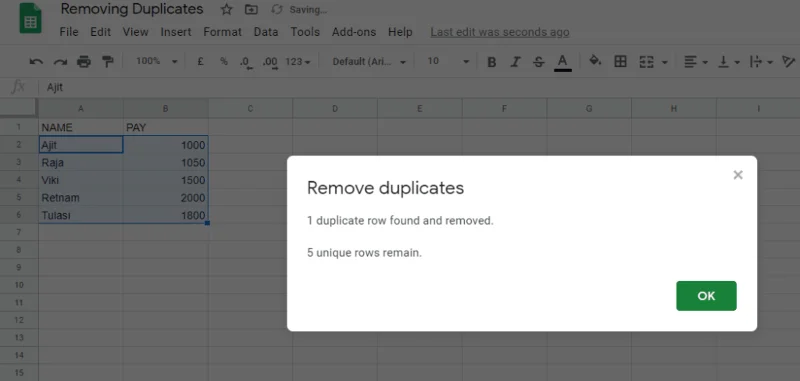Image resolution: width=800 pixels, height=381 pixels.
Task: Select cell containing NAME
Action: 81,128
